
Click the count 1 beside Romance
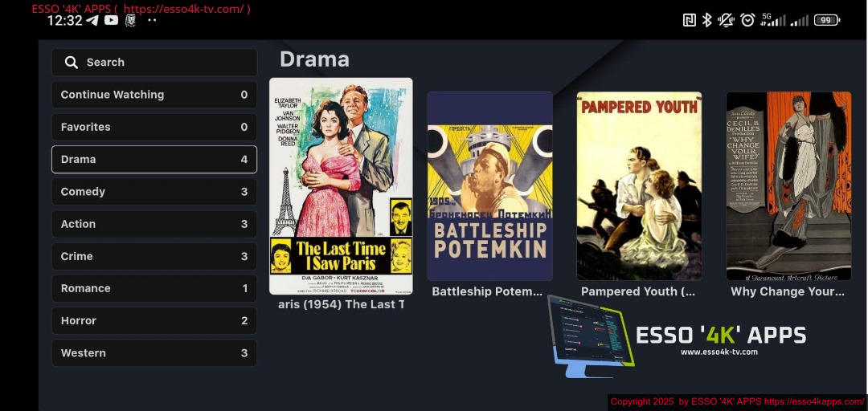244,288
